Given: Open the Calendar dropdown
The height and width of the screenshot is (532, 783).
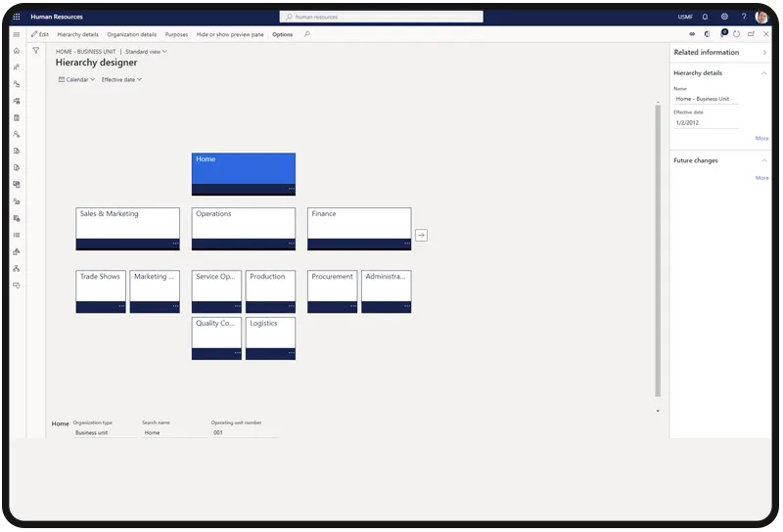Looking at the screenshot, I should point(76,80).
